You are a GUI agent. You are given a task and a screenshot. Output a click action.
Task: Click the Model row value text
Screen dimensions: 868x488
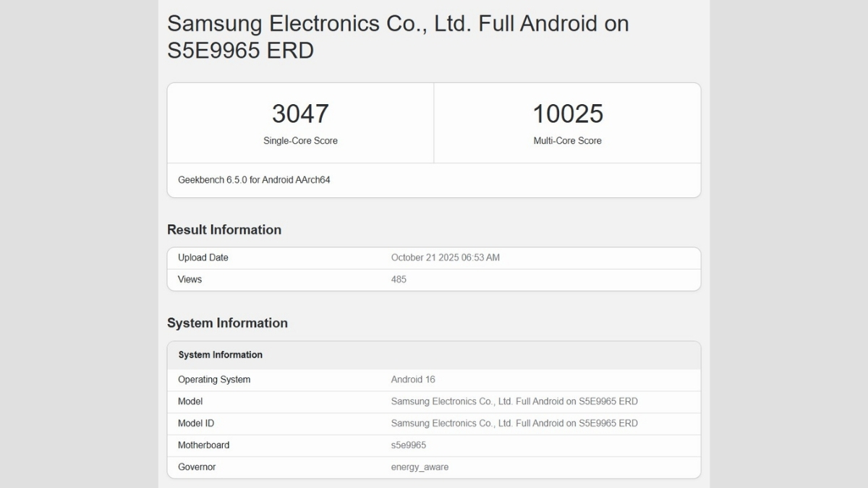click(514, 401)
